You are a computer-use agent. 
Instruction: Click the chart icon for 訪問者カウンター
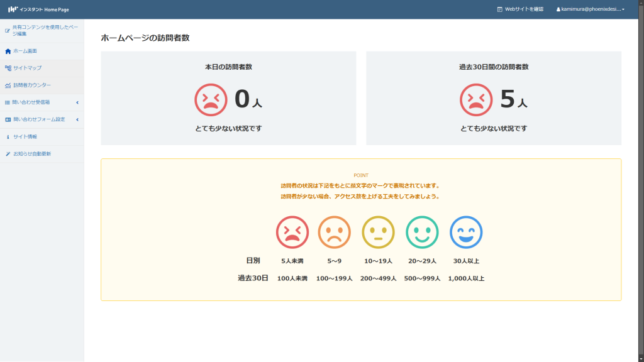[x=8, y=85]
